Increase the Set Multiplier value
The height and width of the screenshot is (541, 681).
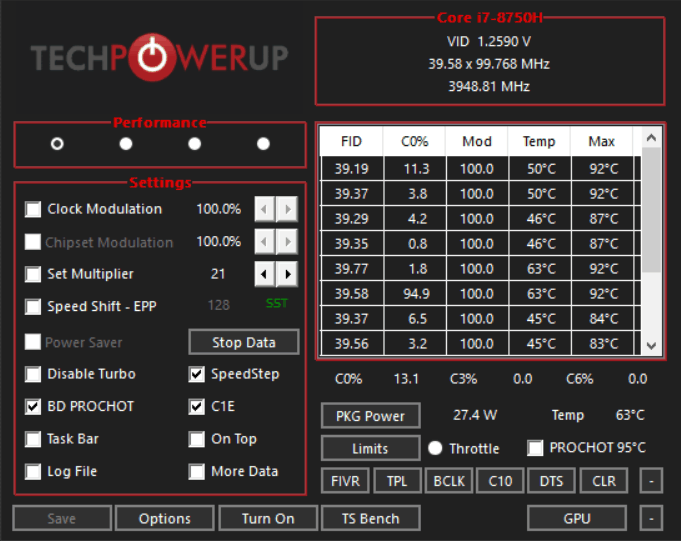[x=287, y=274]
